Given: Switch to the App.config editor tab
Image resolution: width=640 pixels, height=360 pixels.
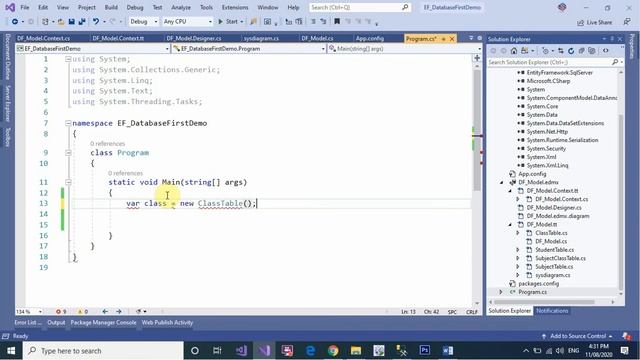Looking at the screenshot, I should click(370, 38).
